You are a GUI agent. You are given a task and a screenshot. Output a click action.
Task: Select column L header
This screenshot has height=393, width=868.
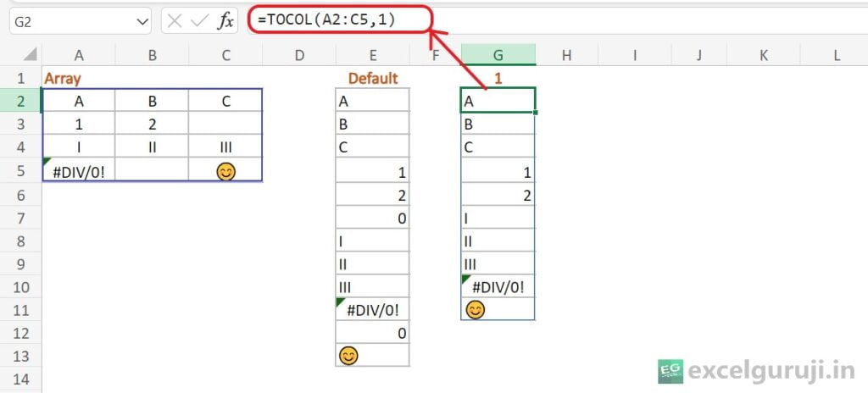(x=837, y=55)
